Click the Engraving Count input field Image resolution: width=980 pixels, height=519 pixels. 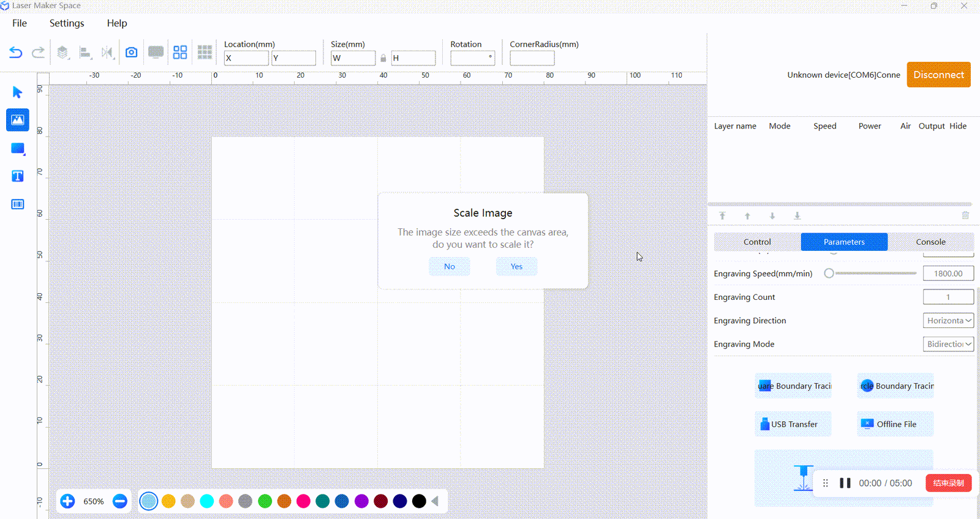point(948,297)
